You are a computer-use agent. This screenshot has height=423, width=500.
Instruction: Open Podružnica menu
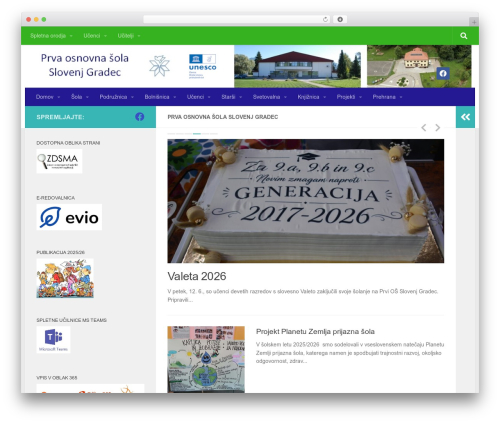117,97
